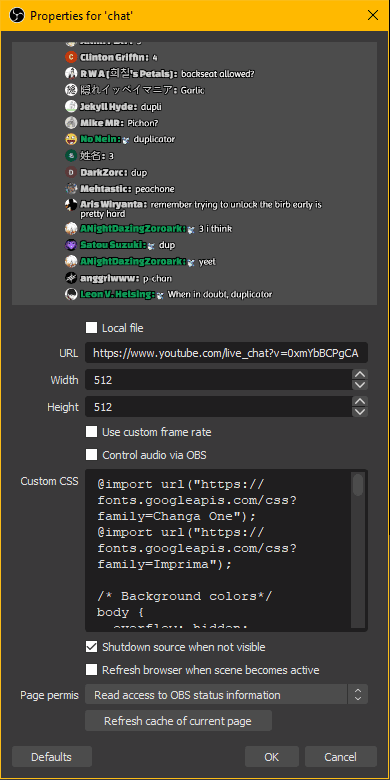390x780 pixels.
Task: Click the Height value field
Action: click(x=218, y=407)
